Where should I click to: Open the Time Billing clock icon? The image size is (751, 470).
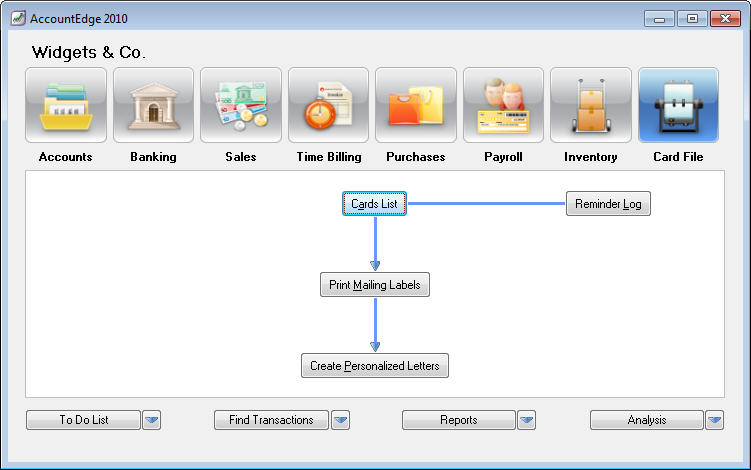329,105
